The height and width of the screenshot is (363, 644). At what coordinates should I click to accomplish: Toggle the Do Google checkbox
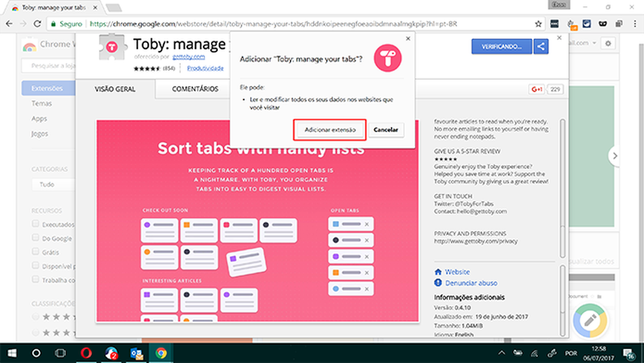(x=35, y=238)
